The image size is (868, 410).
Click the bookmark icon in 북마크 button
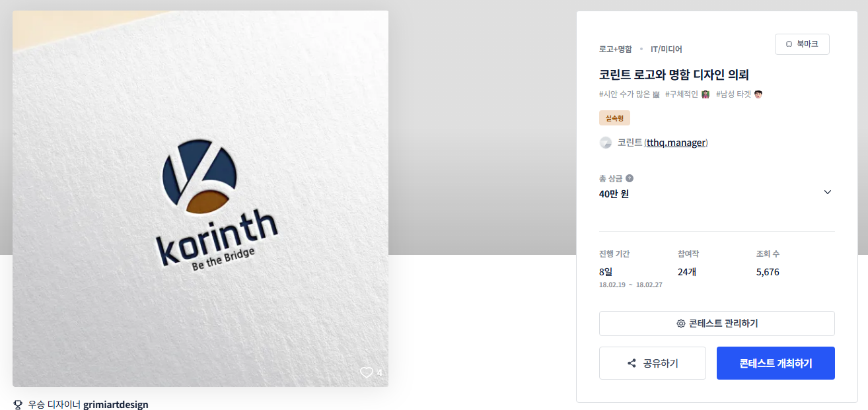(789, 44)
